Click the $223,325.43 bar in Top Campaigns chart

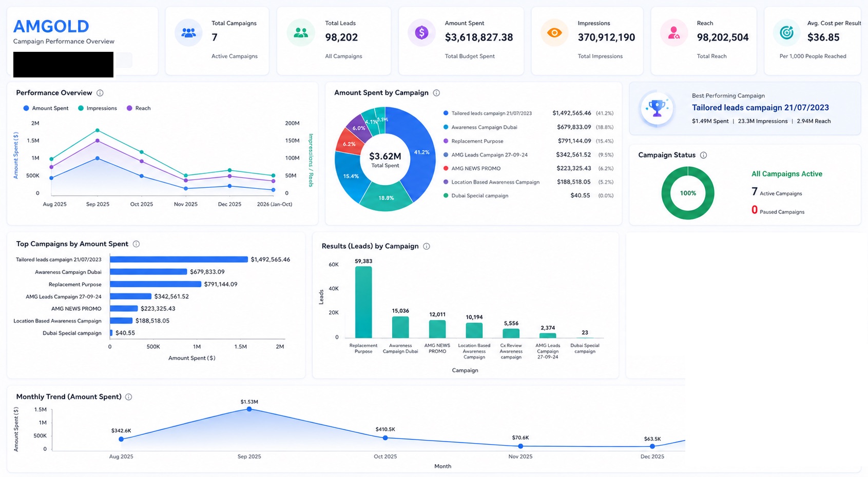124,309
